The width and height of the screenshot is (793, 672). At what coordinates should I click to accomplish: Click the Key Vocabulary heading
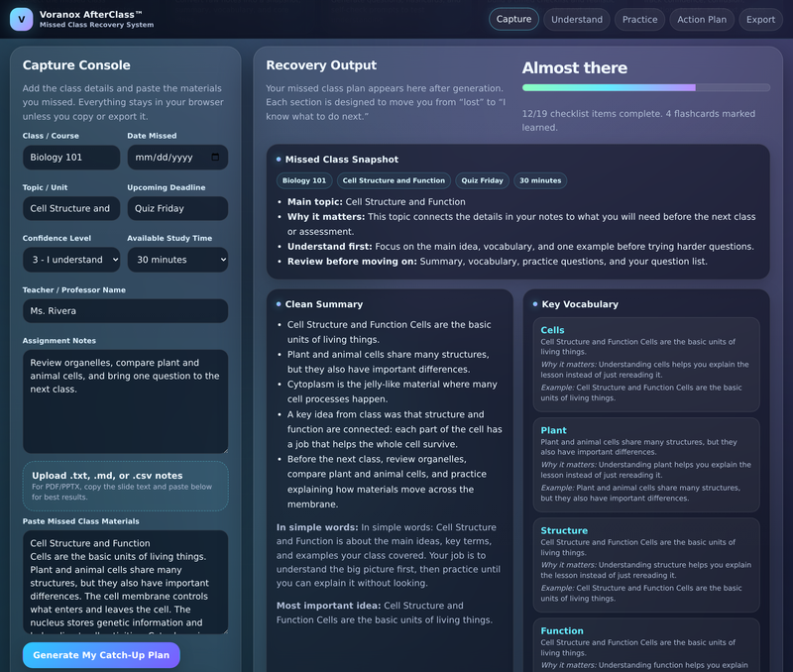click(580, 304)
